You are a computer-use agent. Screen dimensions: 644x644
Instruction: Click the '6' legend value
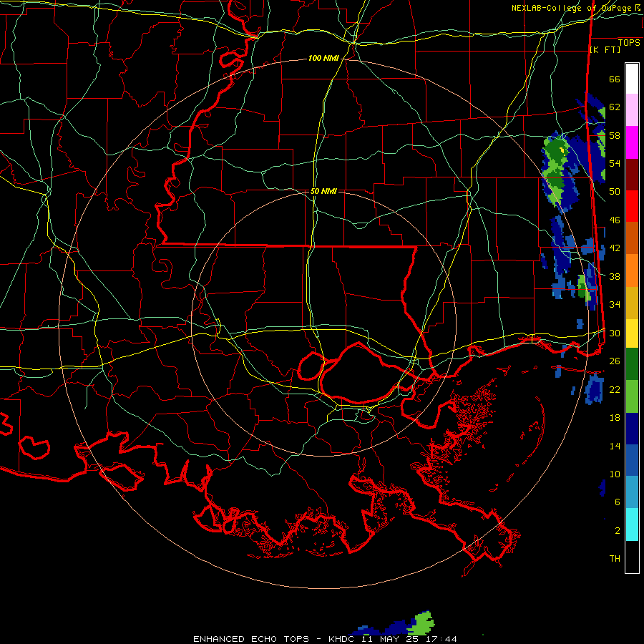point(618,502)
